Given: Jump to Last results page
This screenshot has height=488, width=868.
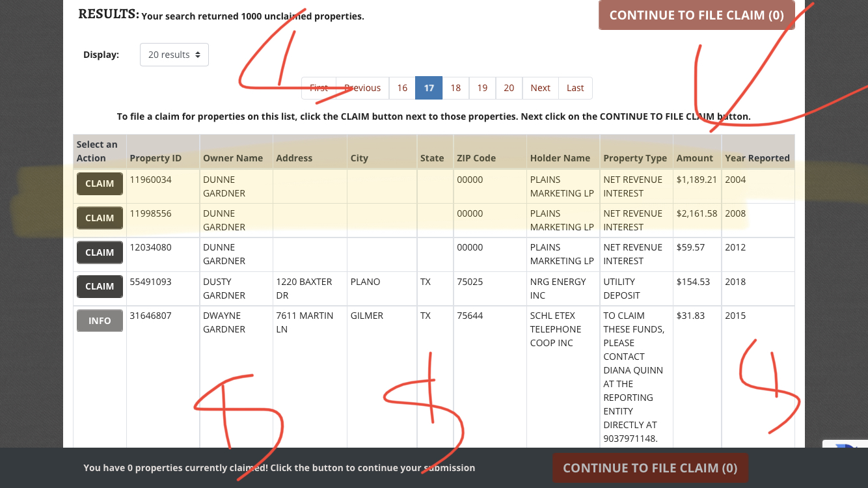Looking at the screenshot, I should 575,88.
